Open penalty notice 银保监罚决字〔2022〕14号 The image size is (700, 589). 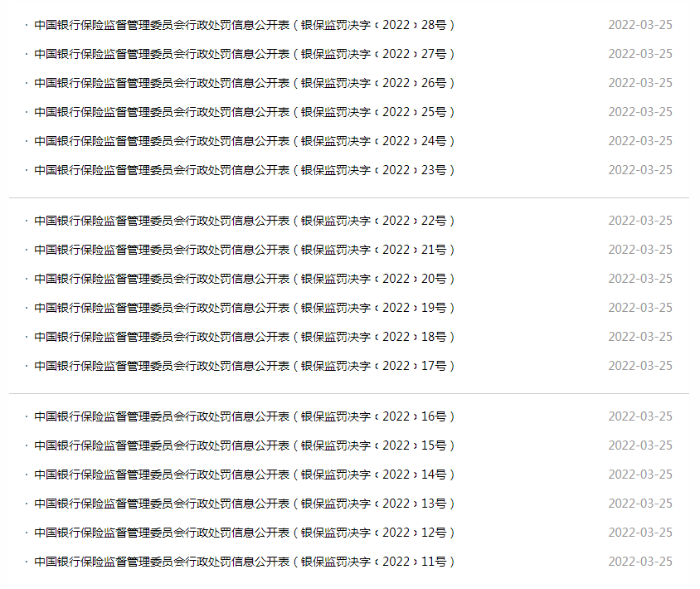(x=244, y=475)
